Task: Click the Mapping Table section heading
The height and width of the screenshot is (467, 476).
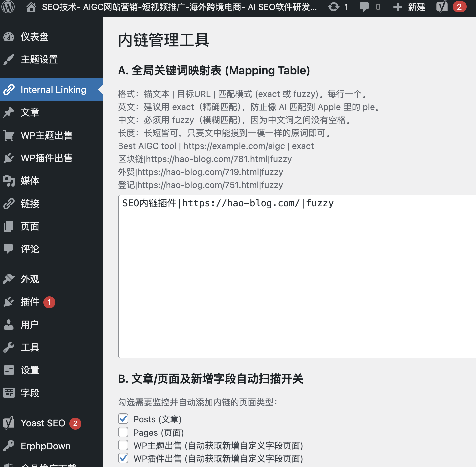Action: click(x=214, y=70)
